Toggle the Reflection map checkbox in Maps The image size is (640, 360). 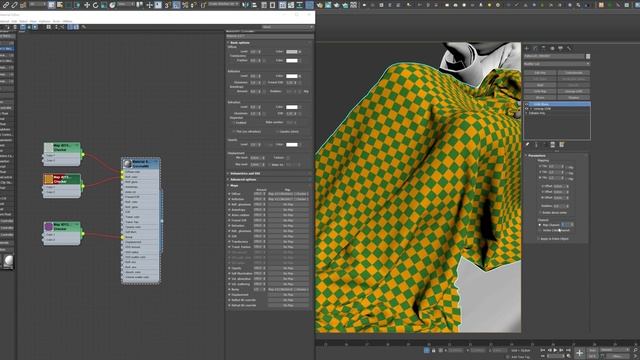229,199
